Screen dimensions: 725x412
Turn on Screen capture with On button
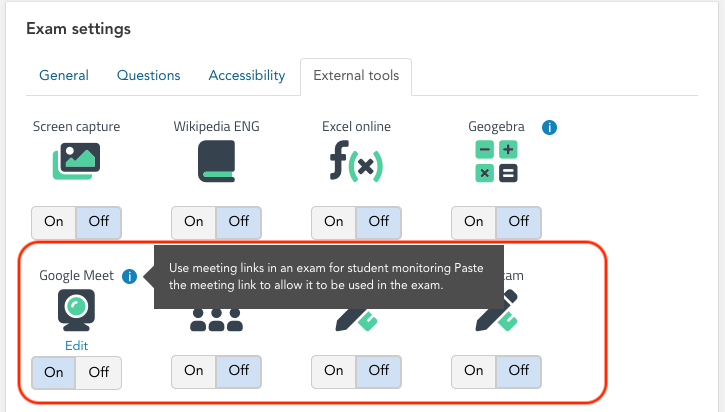[54, 221]
